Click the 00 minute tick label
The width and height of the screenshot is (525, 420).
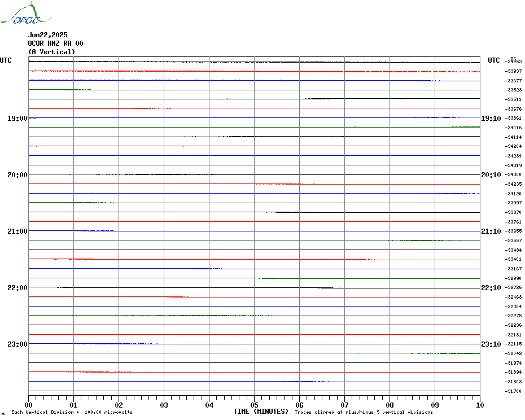(28, 405)
